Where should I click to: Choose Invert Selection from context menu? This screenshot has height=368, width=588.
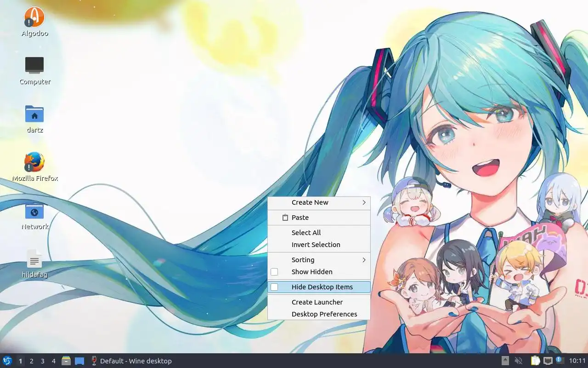[x=319, y=245]
